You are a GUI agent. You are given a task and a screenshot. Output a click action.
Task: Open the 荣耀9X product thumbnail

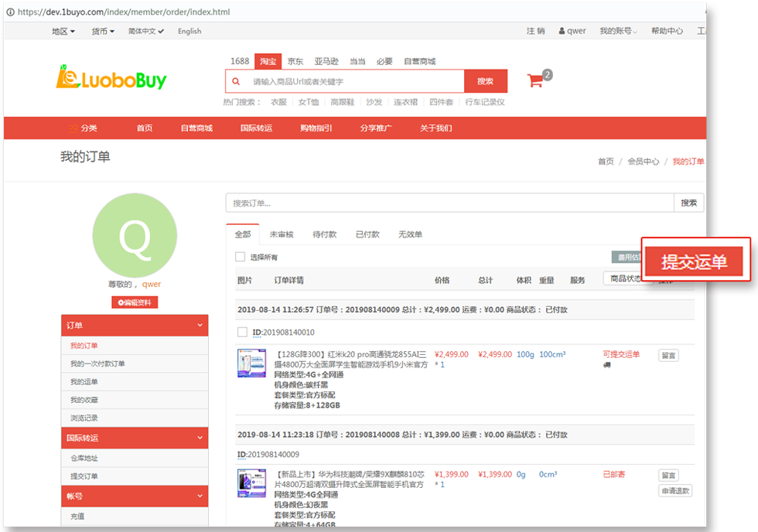coord(252,483)
